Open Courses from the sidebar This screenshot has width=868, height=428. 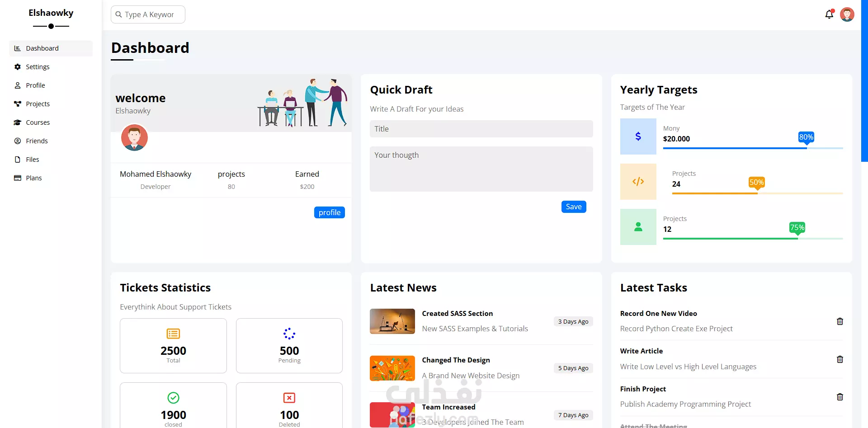(x=51, y=122)
